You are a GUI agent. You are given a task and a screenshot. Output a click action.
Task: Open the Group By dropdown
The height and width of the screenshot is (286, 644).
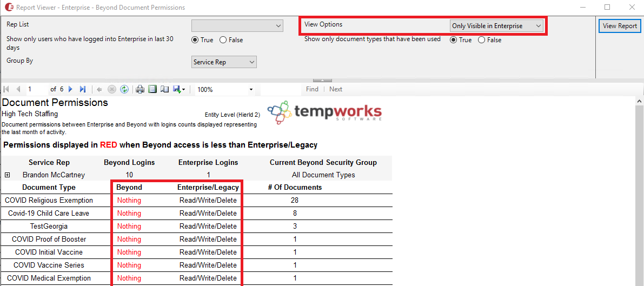pyautogui.click(x=224, y=62)
